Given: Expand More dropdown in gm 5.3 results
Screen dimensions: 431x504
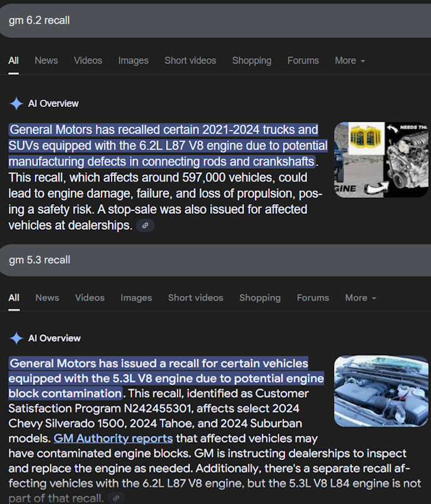Looking at the screenshot, I should [x=360, y=297].
